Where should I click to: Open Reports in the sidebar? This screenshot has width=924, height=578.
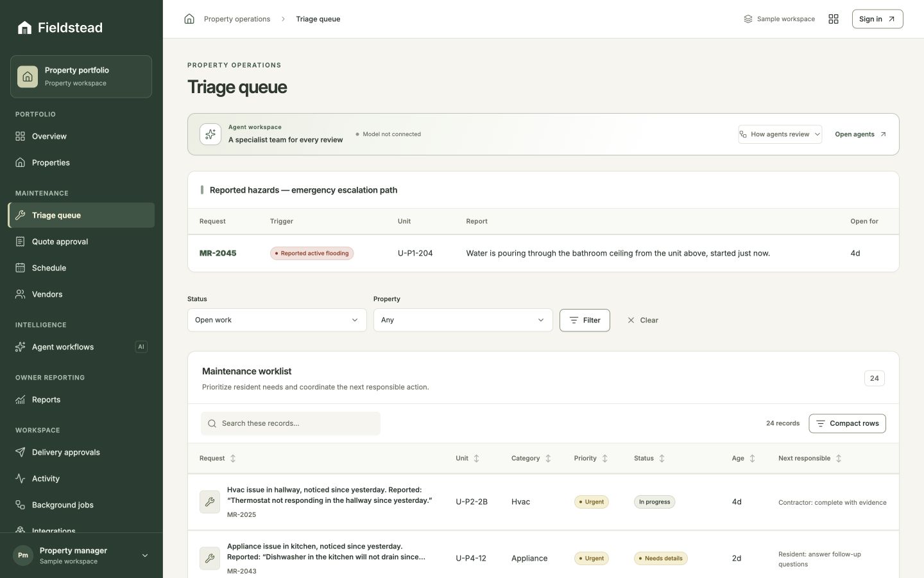click(x=81, y=399)
